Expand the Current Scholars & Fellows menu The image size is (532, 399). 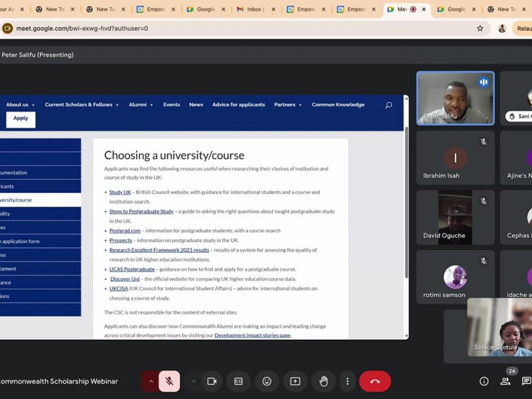pos(82,104)
